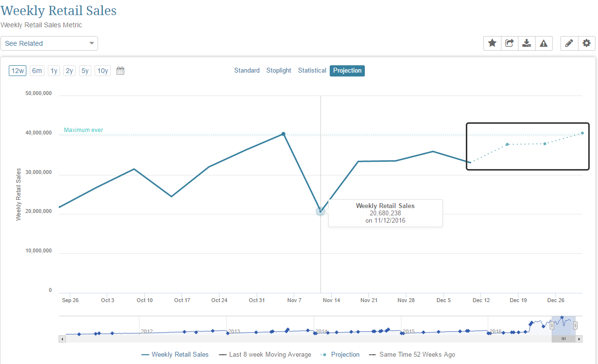The width and height of the screenshot is (598, 364).
Task: Click the Nov 5 peak data point
Action: coord(283,134)
